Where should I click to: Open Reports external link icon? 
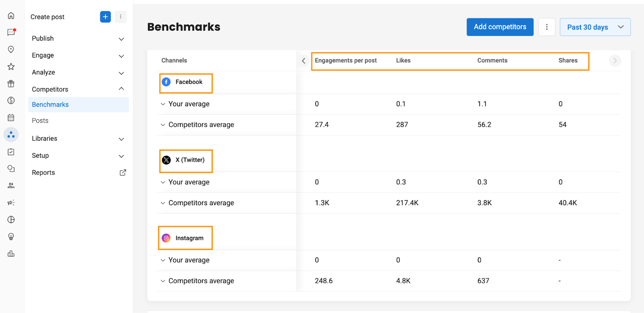[x=123, y=173]
